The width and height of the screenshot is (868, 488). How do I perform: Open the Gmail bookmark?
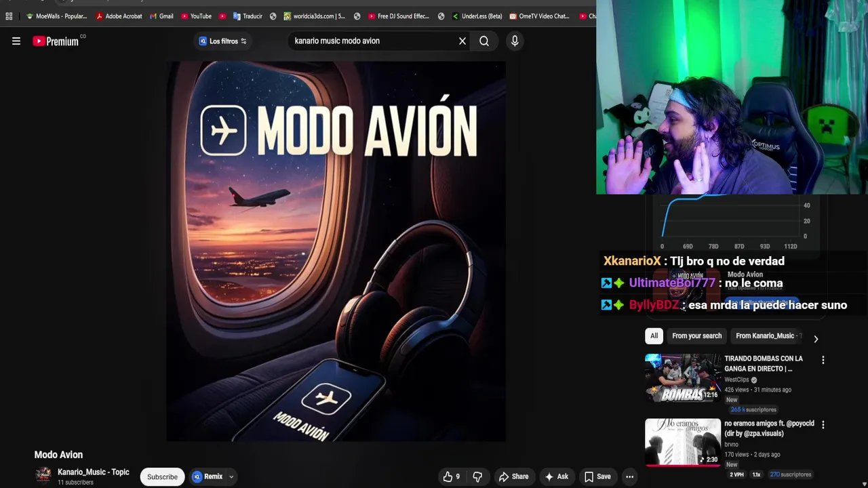(x=162, y=16)
